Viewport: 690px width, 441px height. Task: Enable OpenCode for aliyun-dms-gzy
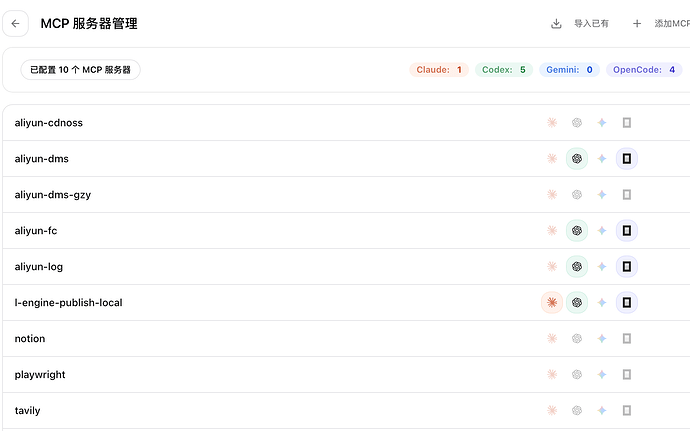pyautogui.click(x=627, y=195)
